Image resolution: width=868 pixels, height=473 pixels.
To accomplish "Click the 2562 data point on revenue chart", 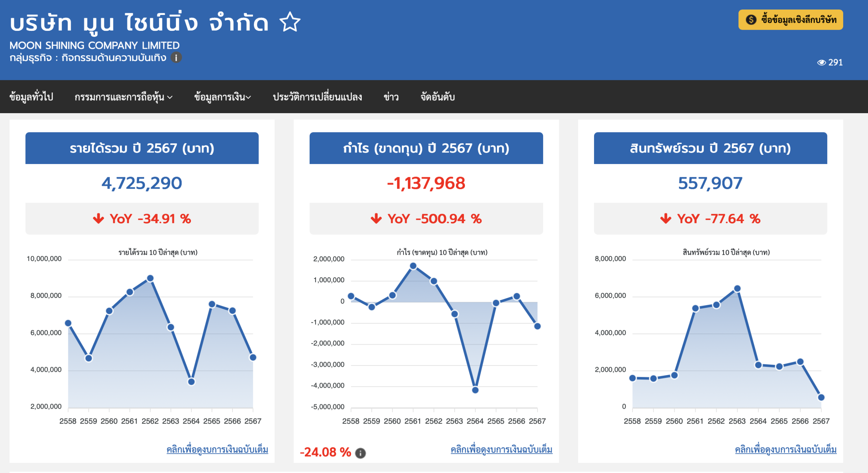I will (150, 278).
